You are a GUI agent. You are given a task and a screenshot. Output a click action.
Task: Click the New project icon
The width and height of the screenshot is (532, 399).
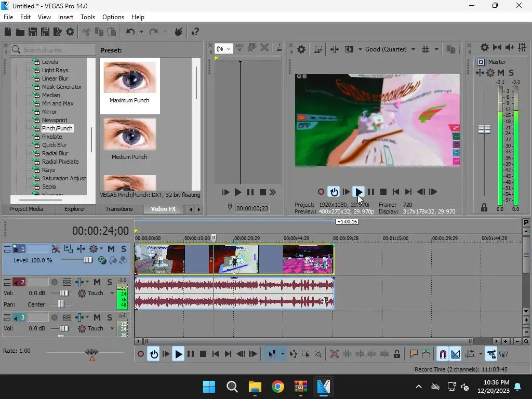[7, 32]
